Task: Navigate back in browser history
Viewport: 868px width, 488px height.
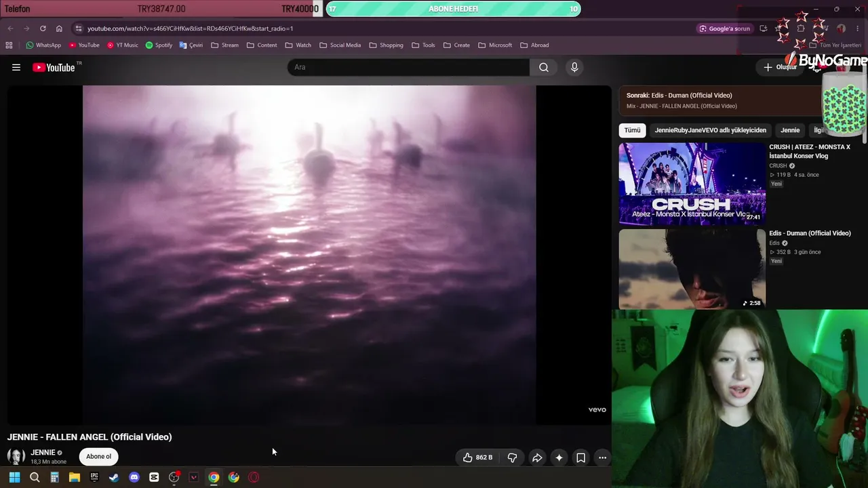Action: tap(10, 28)
